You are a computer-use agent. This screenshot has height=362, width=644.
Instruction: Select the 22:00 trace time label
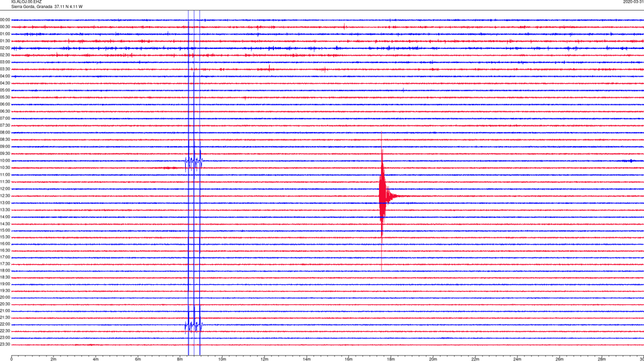[5, 324]
